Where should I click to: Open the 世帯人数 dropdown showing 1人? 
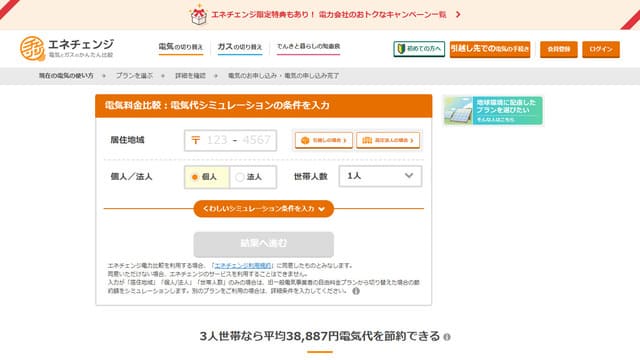point(380,176)
